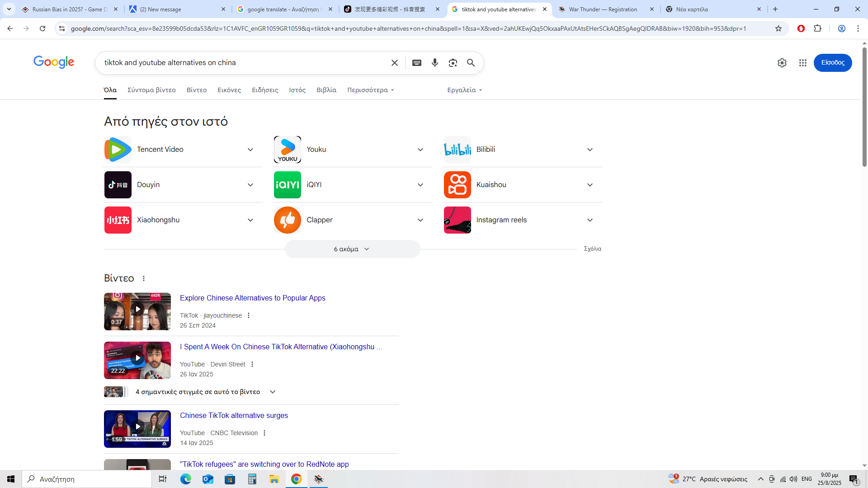
Task: Open the Chrome extensions puzzle menu
Action: click(x=818, y=28)
